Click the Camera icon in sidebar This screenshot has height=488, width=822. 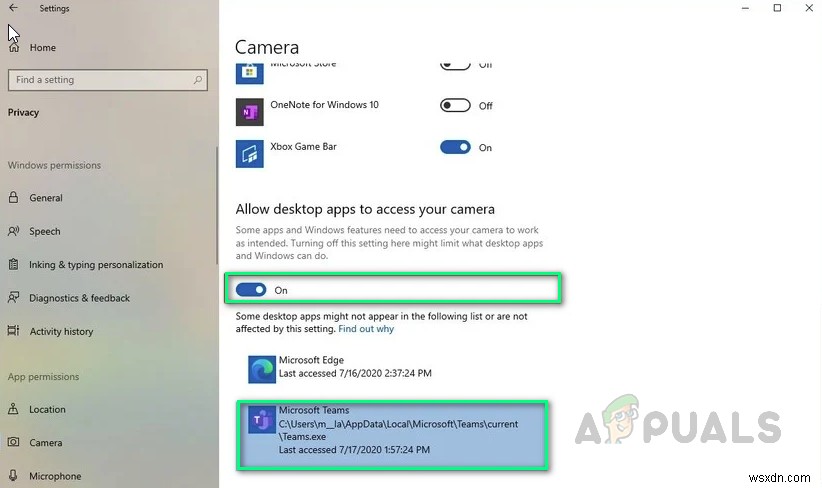[14, 442]
